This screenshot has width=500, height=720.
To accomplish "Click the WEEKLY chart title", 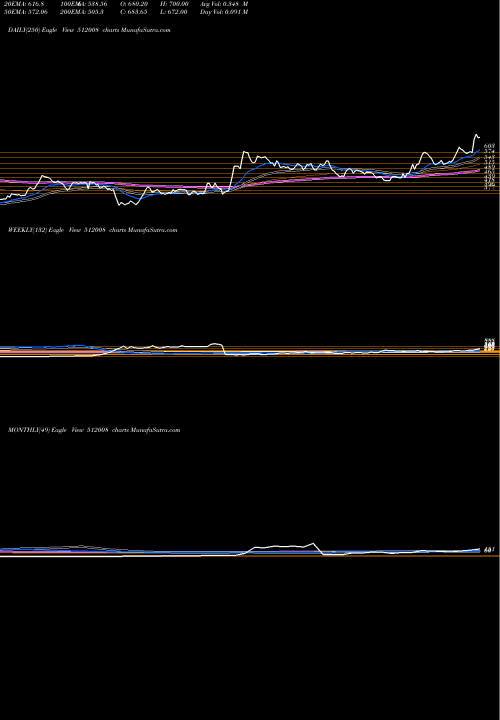I will 92,230.
